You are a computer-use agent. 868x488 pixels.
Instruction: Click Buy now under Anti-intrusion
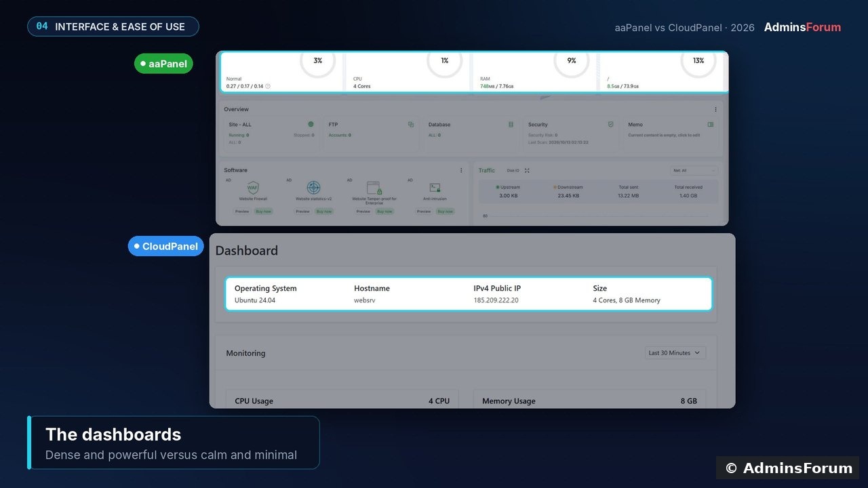point(446,211)
